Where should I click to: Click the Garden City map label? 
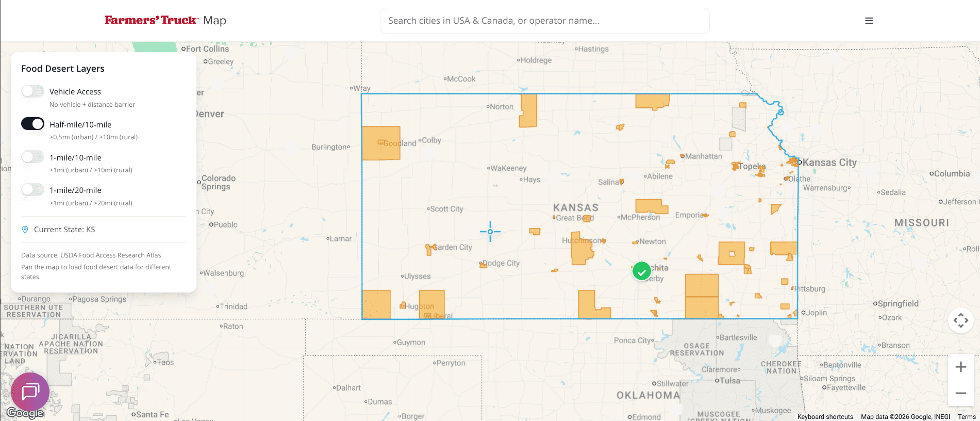[453, 247]
